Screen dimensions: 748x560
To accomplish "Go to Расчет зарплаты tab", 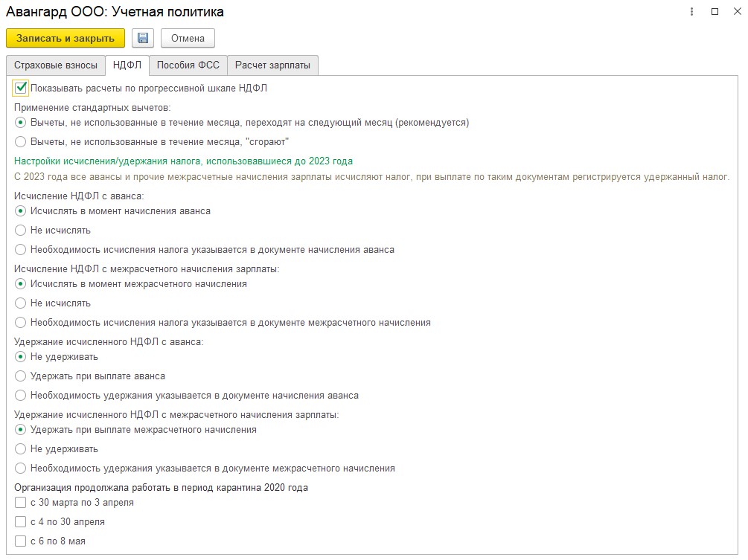I will [272, 65].
